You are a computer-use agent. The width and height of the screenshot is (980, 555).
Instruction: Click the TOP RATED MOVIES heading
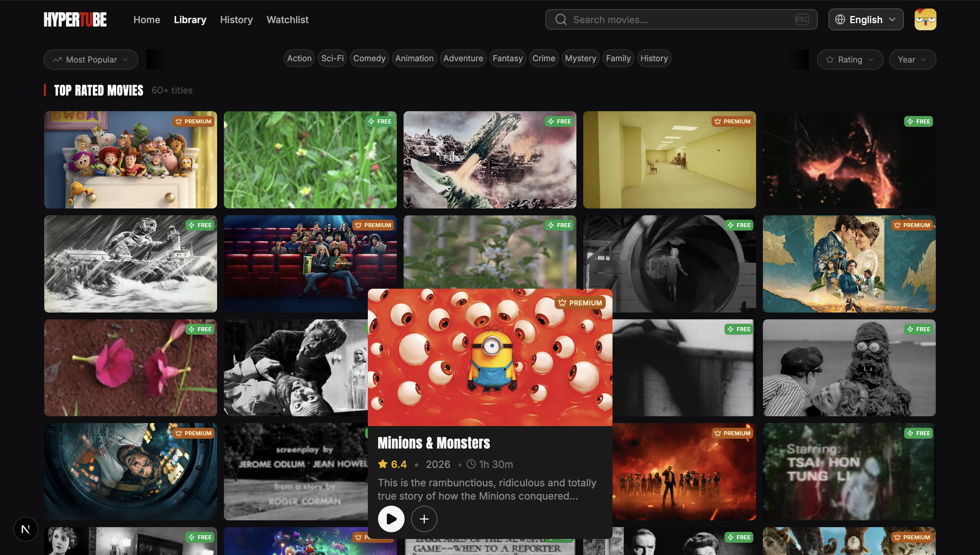point(98,90)
